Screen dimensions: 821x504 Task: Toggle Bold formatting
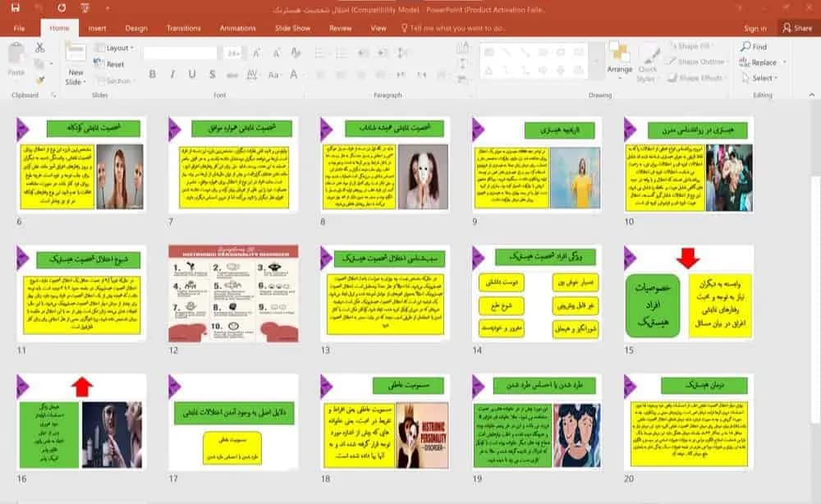pos(153,75)
